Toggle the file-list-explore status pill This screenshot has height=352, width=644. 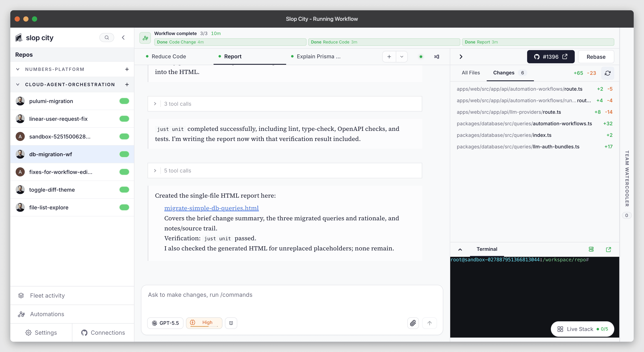tap(124, 208)
